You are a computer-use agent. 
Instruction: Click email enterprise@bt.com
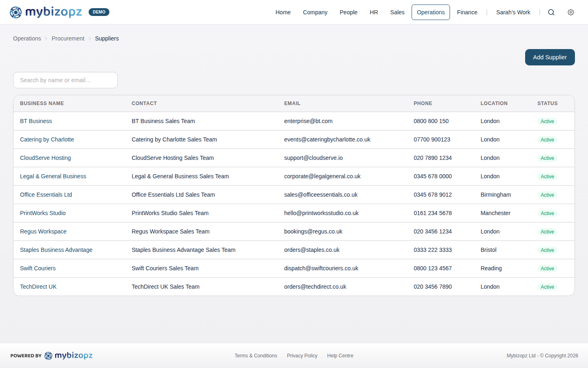click(308, 121)
